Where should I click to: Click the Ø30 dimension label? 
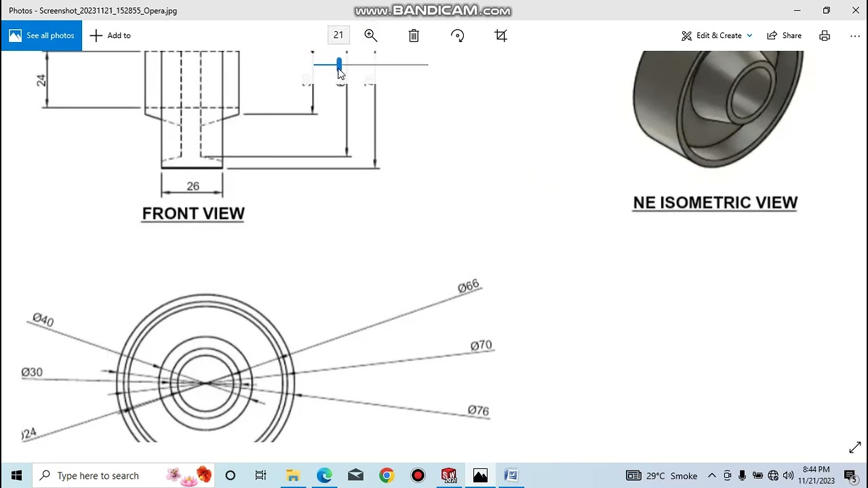click(x=32, y=372)
